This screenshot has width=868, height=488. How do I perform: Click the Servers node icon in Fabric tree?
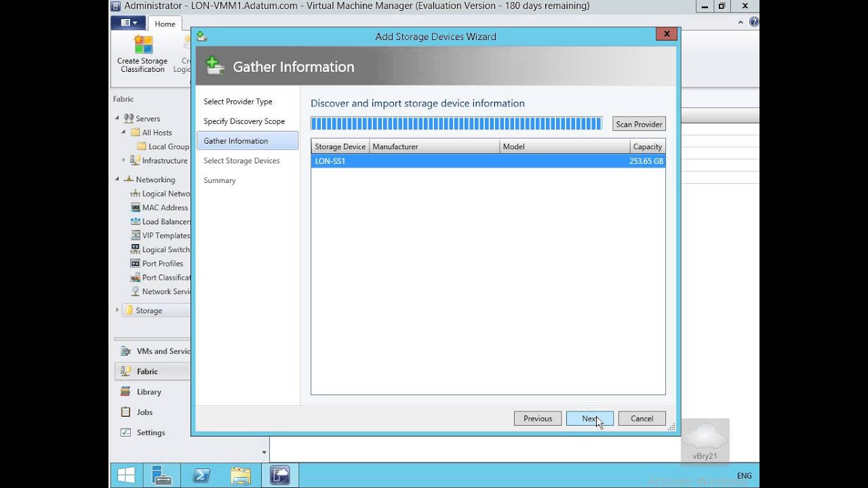[x=129, y=119]
